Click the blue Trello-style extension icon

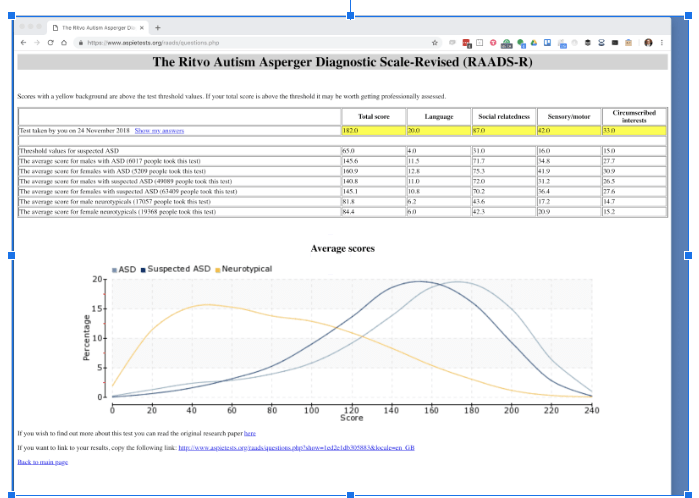[547, 43]
